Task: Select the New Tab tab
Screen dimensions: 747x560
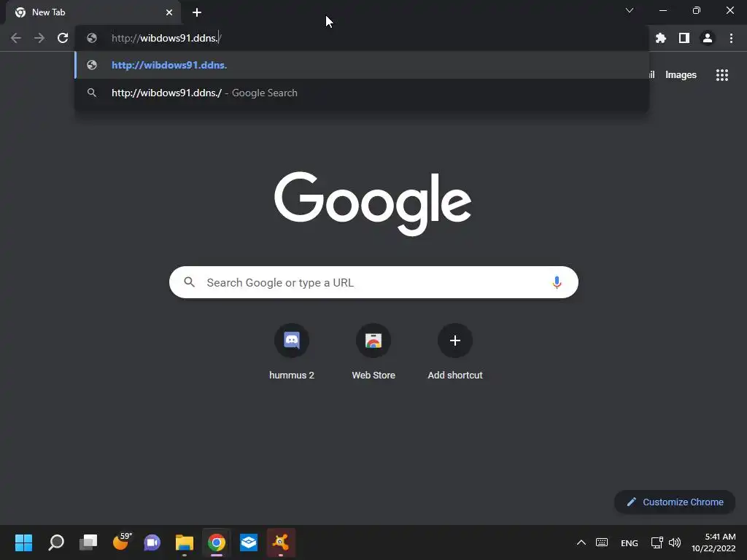Action: (x=93, y=12)
